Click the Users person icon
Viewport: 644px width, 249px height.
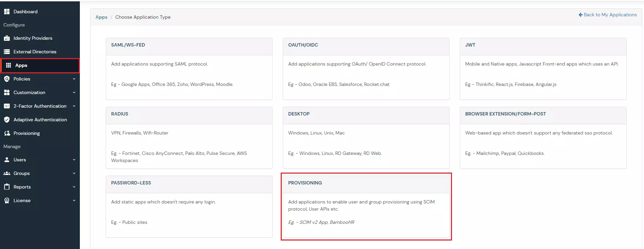7,160
